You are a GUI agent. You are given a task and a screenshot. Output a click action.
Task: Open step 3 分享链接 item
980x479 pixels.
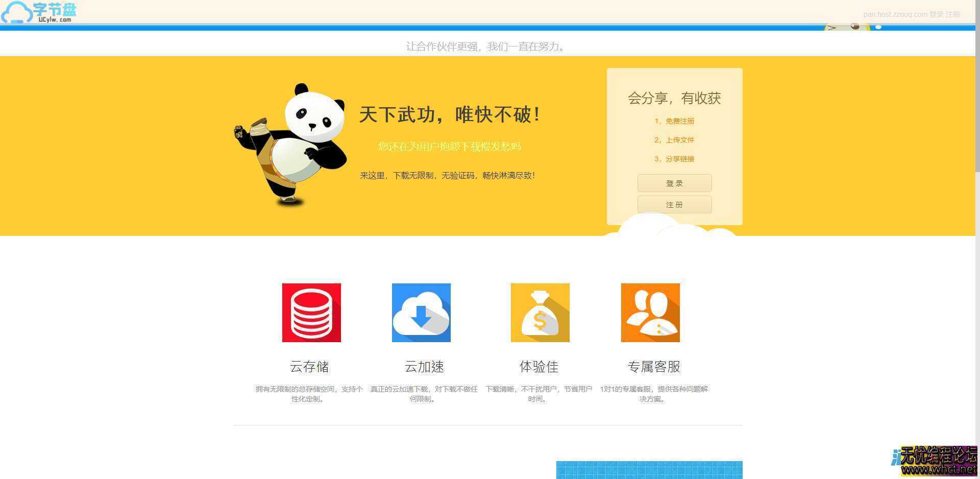[x=674, y=159]
